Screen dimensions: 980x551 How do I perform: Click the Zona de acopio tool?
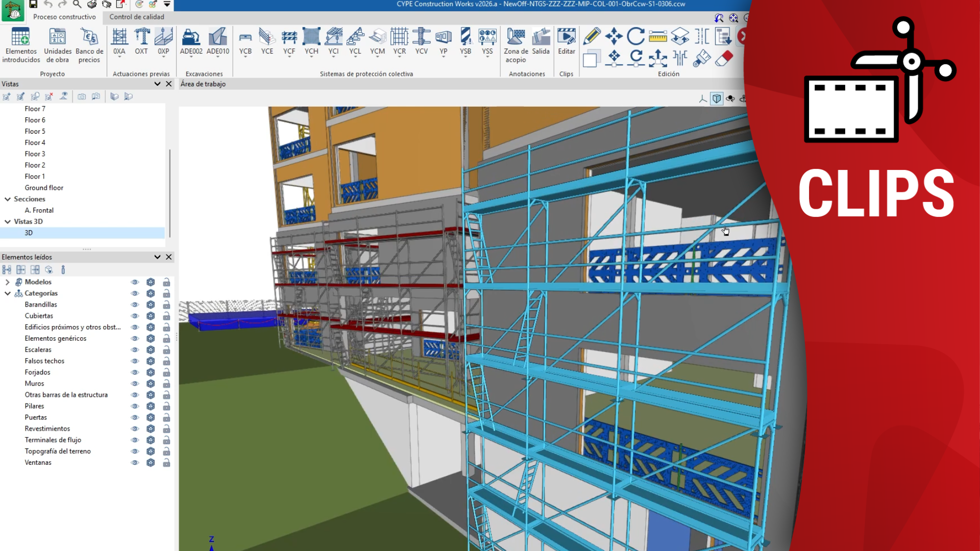[x=515, y=45]
